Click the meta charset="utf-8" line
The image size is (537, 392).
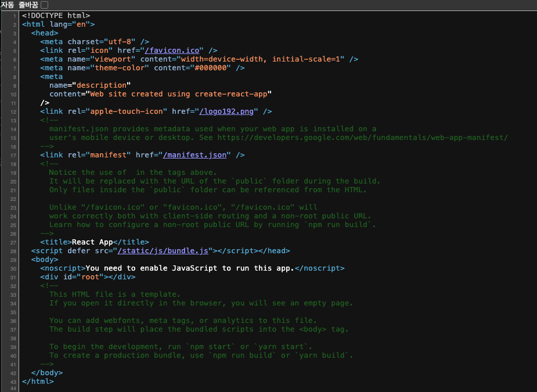point(95,42)
